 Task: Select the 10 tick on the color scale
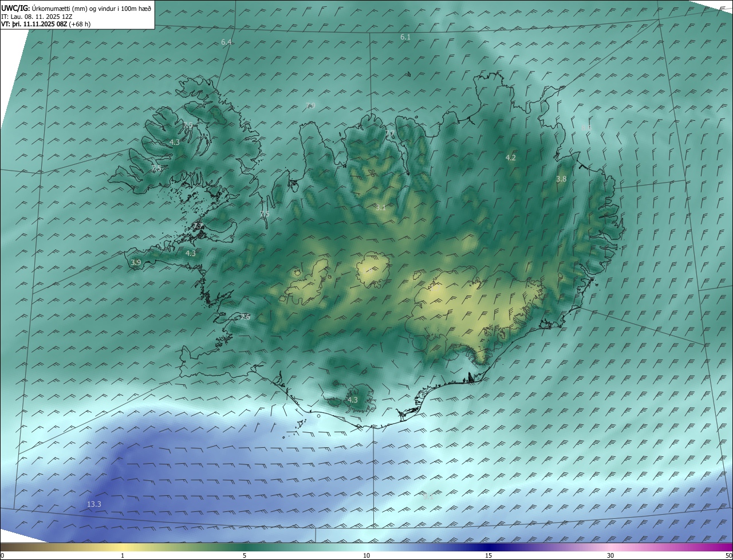pyautogui.click(x=366, y=555)
